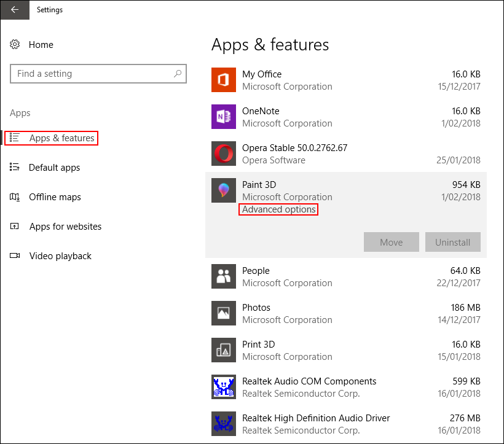The height and width of the screenshot is (444, 504).
Task: Click the Home gear icon
Action: click(15, 44)
